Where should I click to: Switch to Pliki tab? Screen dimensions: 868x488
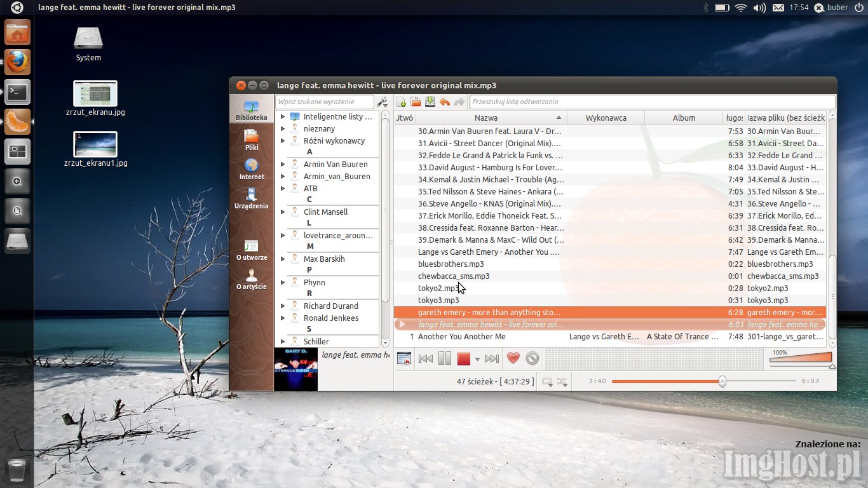click(x=252, y=140)
